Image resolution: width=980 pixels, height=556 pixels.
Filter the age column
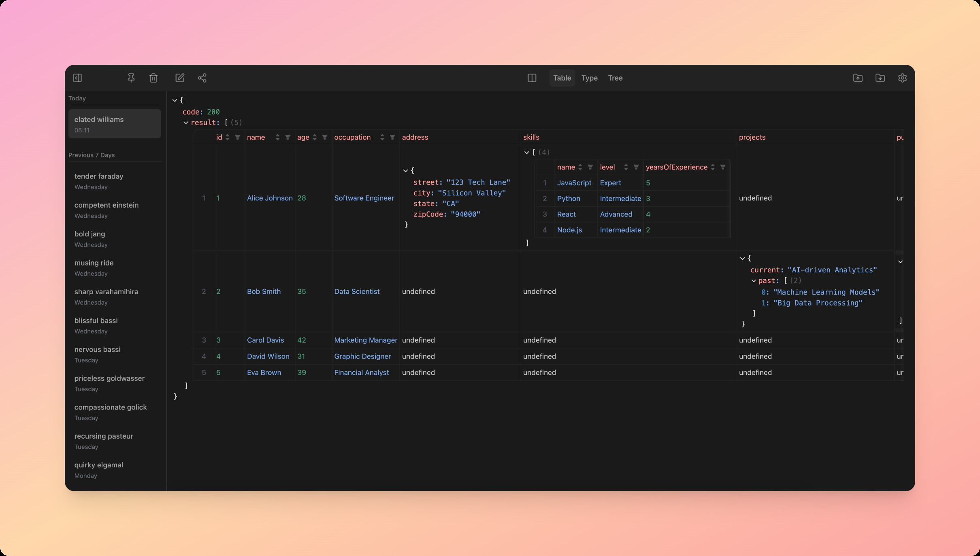pyautogui.click(x=324, y=138)
